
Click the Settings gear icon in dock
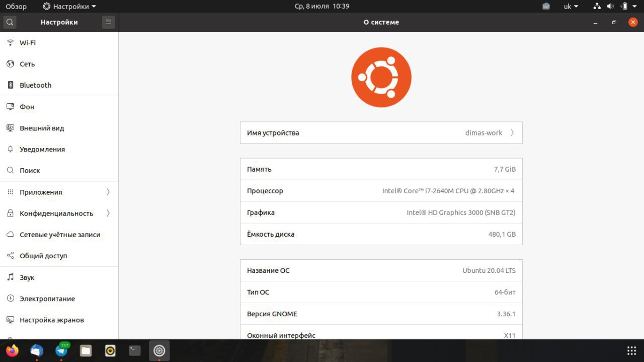[x=159, y=350]
